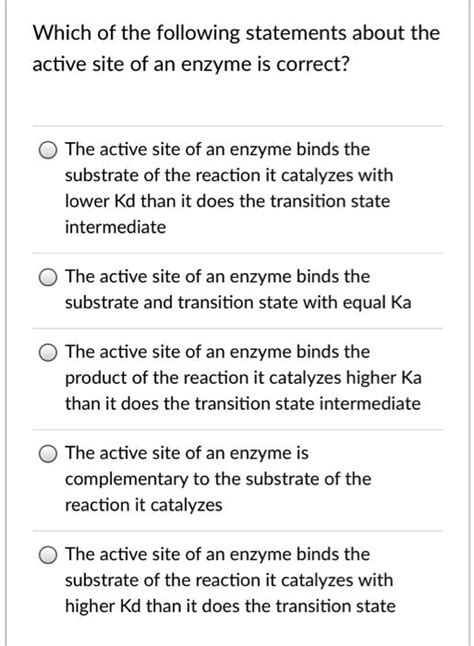Choose the 'equal Ka' answer radio button
Viewport: 474px width, 646px height.
(x=48, y=278)
